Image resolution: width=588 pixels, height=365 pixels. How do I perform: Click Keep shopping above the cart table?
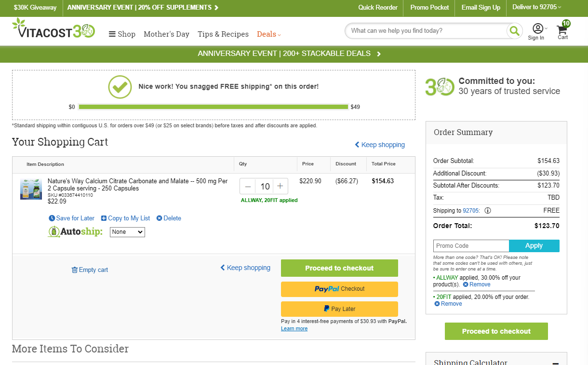click(x=380, y=145)
